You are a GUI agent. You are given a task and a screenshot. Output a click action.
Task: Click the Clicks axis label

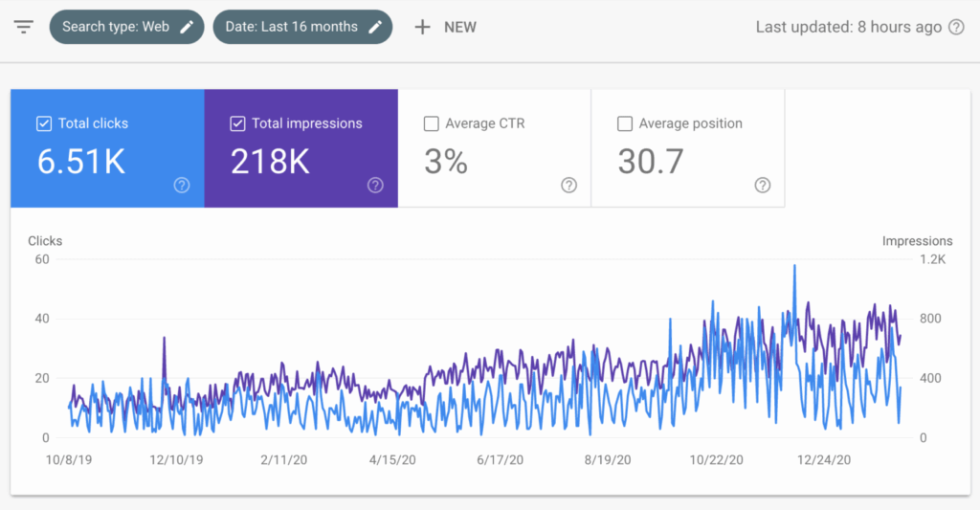pos(45,240)
